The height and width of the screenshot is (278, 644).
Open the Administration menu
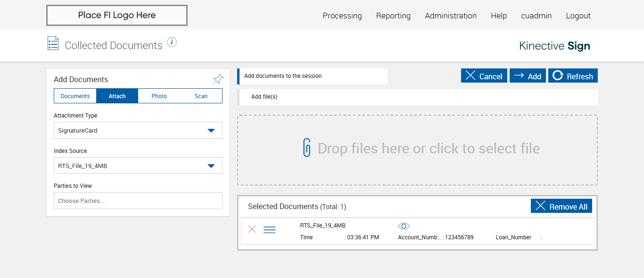click(x=451, y=16)
